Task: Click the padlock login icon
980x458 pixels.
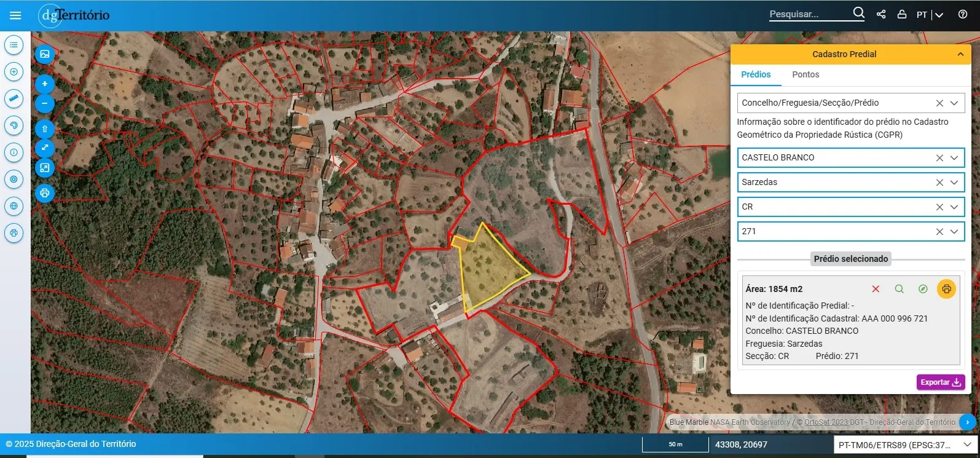Action: 902,14
